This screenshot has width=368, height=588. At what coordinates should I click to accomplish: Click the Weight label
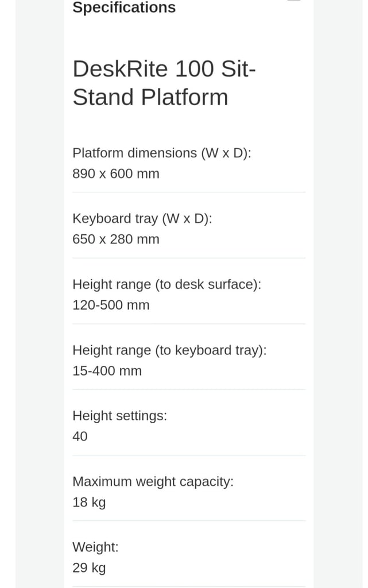[95, 547]
